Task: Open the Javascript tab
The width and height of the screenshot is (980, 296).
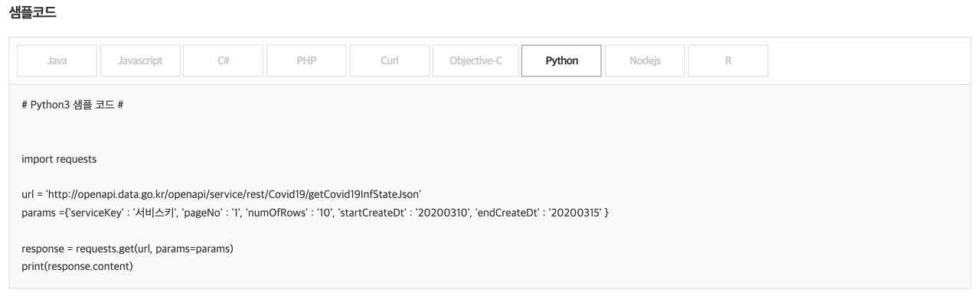Action: point(141,61)
